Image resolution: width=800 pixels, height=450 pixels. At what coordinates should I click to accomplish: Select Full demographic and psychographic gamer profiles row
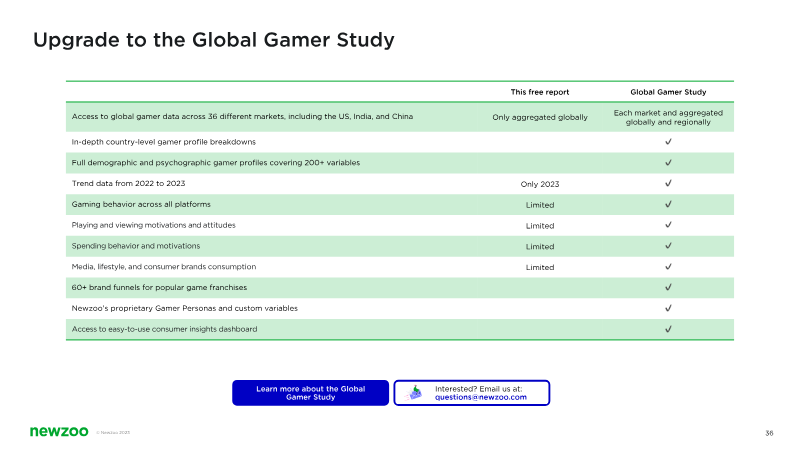[x=400, y=163]
